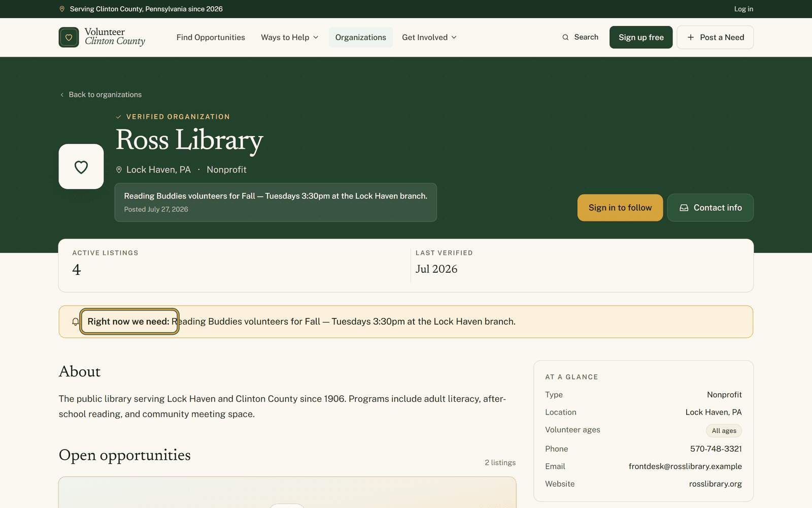Open the Ways to Help menu

coord(290,38)
